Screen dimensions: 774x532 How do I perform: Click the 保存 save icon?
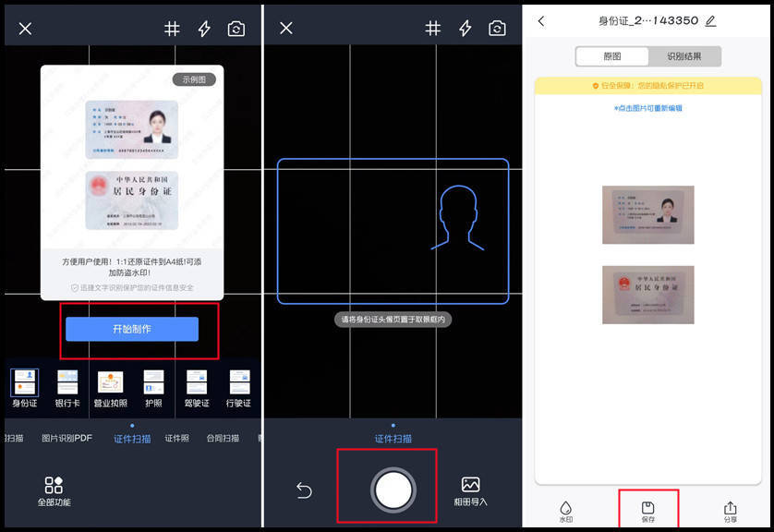(647, 511)
